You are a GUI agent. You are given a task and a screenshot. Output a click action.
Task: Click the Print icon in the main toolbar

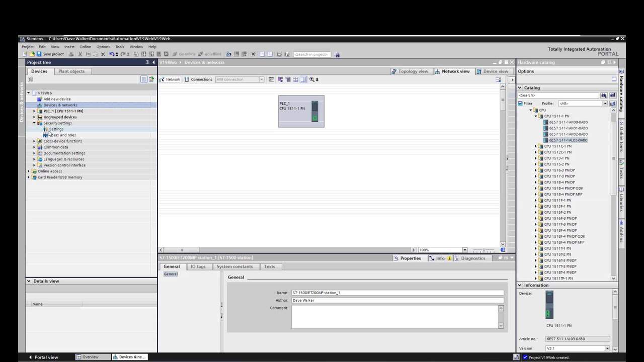pyautogui.click(x=71, y=54)
